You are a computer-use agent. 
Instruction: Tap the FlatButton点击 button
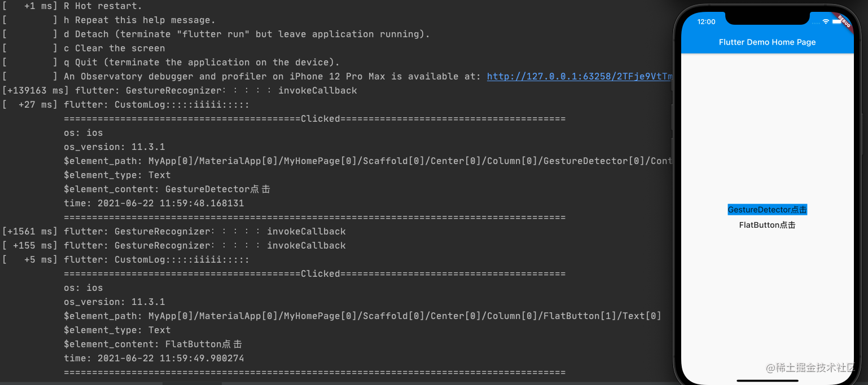click(766, 224)
